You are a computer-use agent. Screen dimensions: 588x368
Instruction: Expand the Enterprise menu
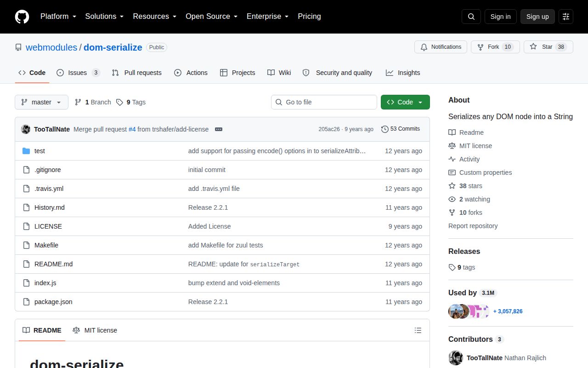pos(267,17)
